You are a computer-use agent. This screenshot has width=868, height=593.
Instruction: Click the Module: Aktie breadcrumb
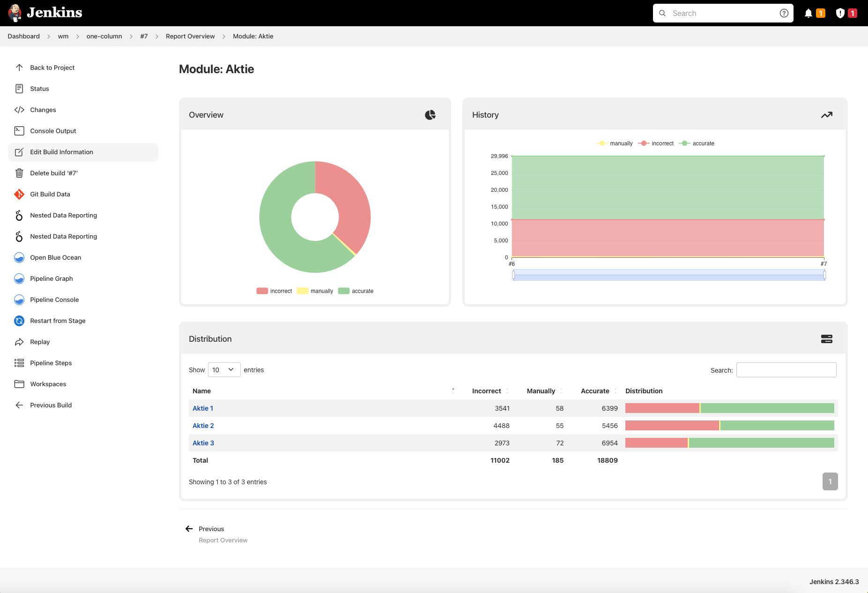coord(253,36)
